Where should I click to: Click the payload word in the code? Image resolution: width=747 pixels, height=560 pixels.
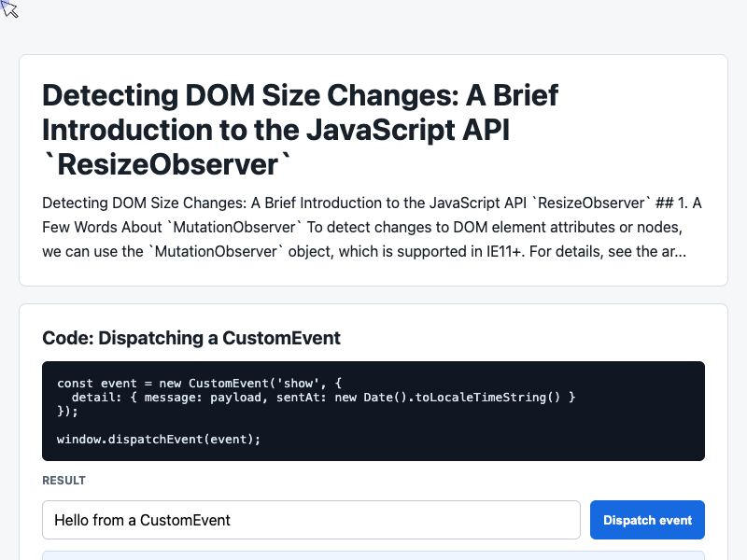coord(236,398)
